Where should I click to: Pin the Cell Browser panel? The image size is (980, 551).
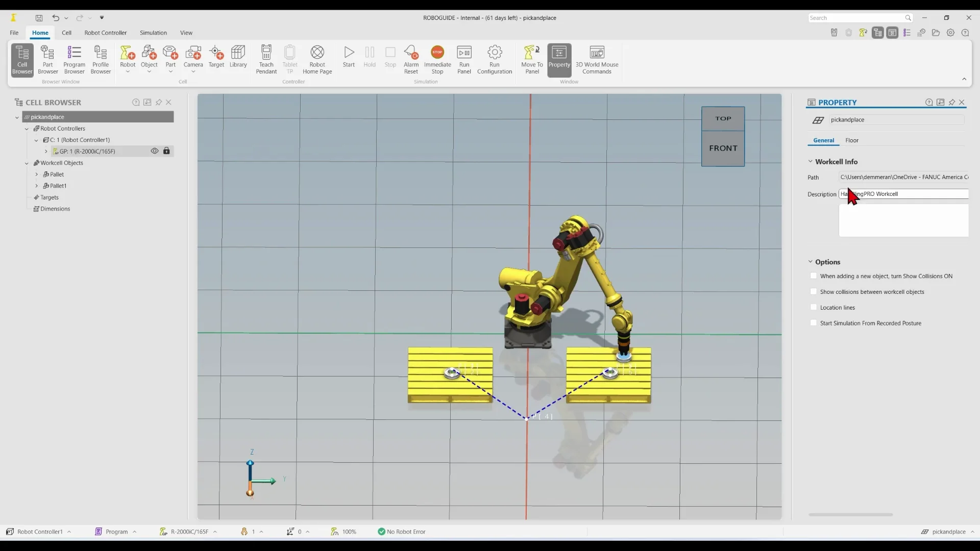click(x=159, y=102)
